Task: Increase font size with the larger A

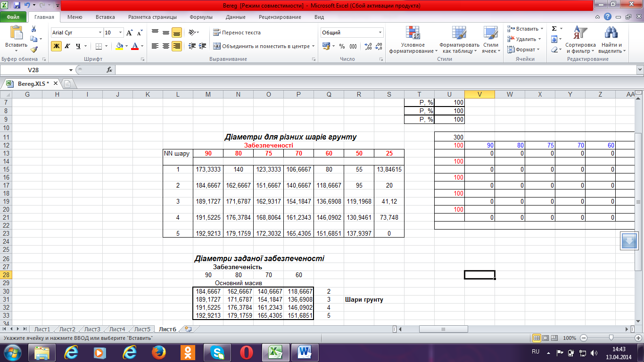Action: click(x=130, y=33)
